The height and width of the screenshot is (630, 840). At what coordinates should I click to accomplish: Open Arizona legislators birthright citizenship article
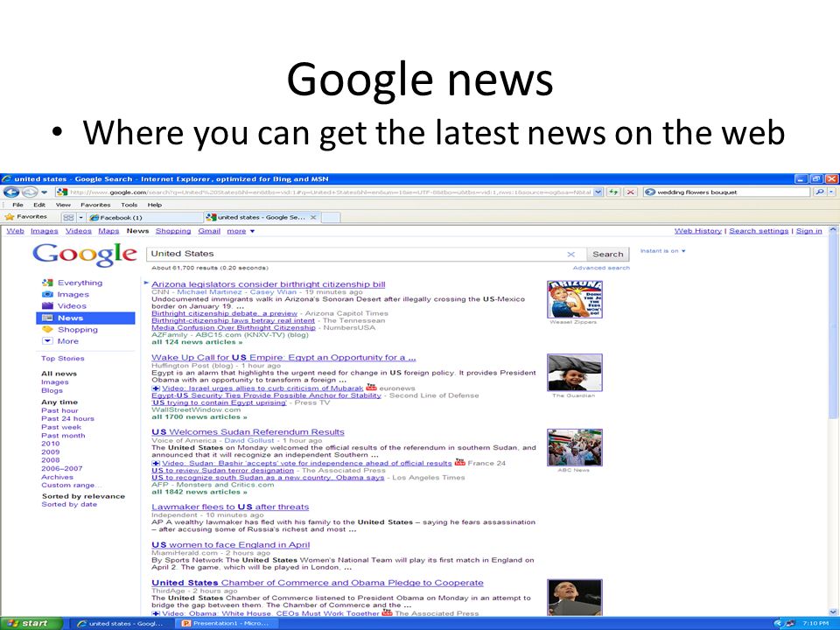pos(269,283)
